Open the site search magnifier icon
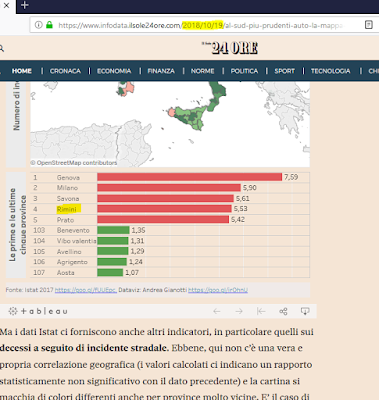Image resolution: width=379 pixels, height=400 pixels. pyautogui.click(x=1, y=49)
